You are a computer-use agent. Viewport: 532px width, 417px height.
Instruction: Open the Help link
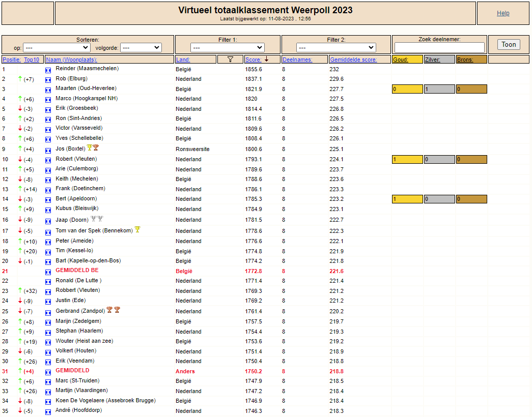[x=503, y=13]
